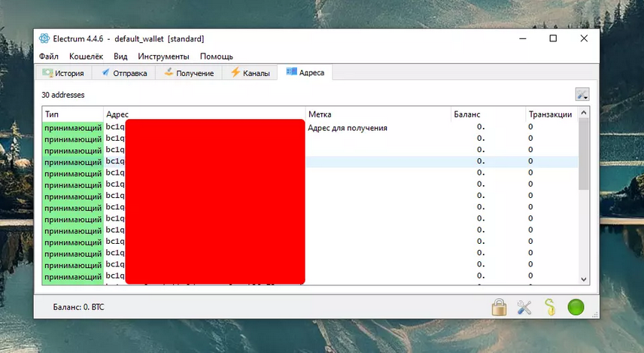Click the Electrum logo in the title bar

[x=44, y=38]
